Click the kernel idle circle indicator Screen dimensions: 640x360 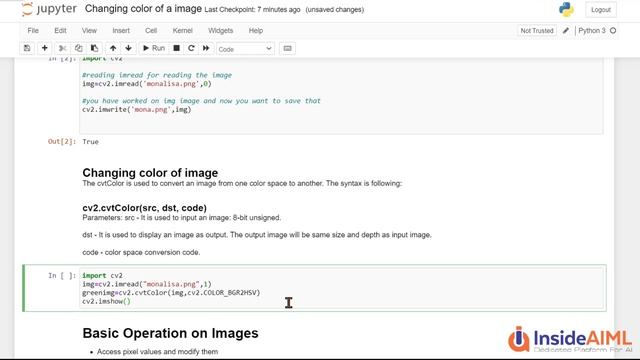point(613,31)
